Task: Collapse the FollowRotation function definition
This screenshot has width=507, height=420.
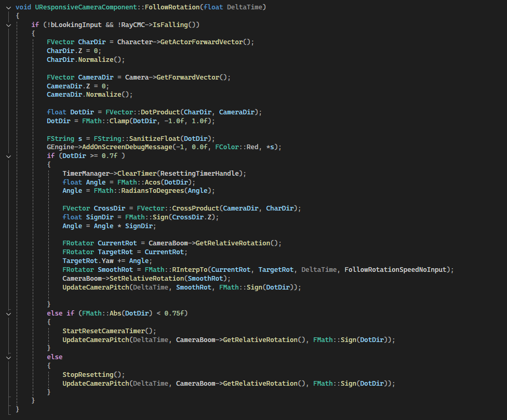Action: point(9,7)
